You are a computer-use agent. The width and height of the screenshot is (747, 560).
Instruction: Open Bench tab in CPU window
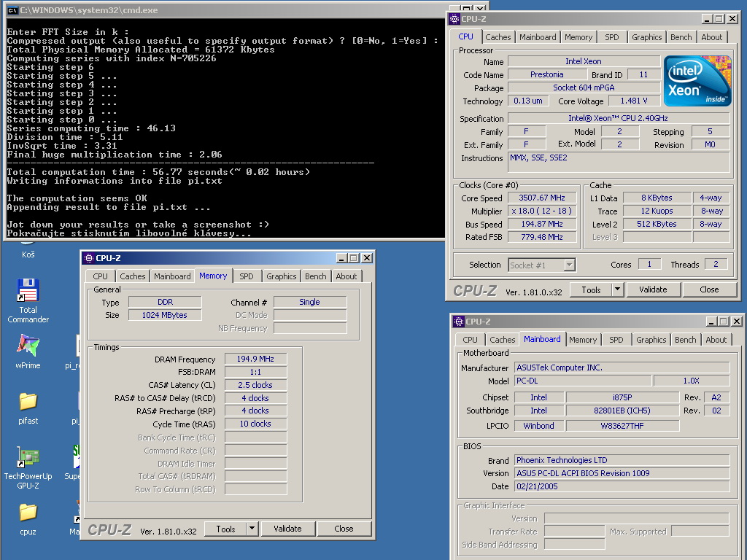pyautogui.click(x=681, y=37)
